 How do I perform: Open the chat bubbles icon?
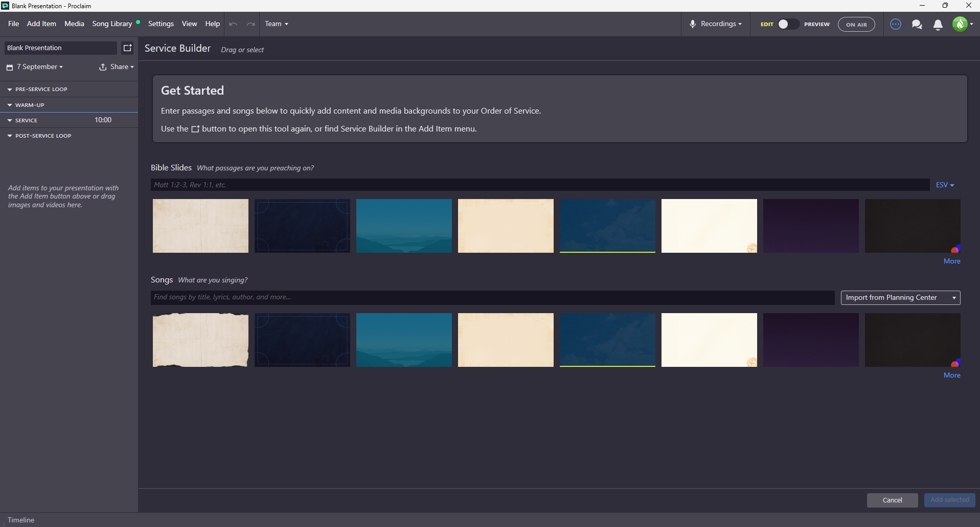(x=917, y=25)
